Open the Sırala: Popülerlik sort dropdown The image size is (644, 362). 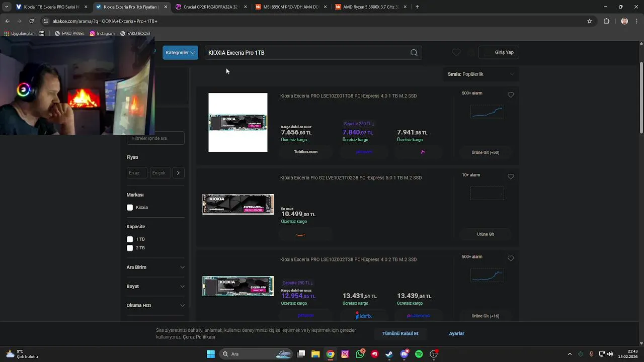point(481,74)
